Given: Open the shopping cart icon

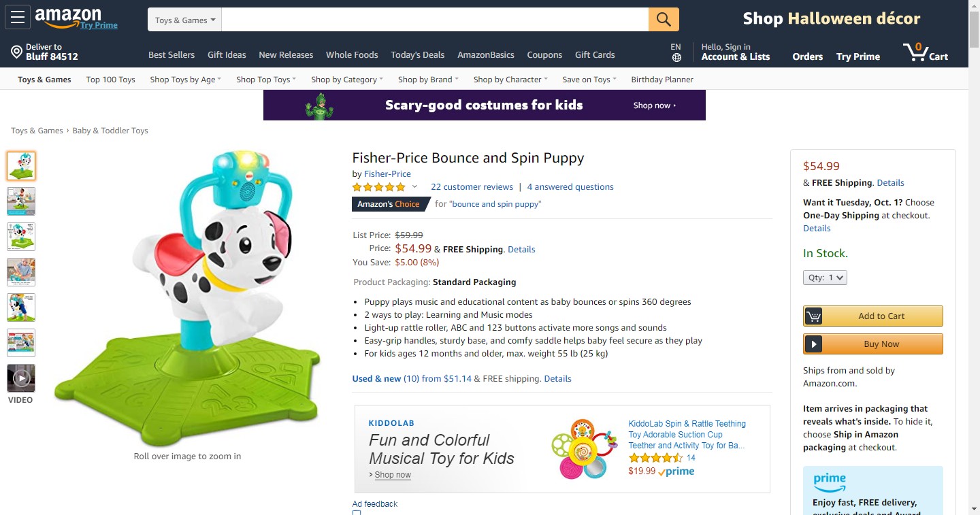Looking at the screenshot, I should point(915,52).
